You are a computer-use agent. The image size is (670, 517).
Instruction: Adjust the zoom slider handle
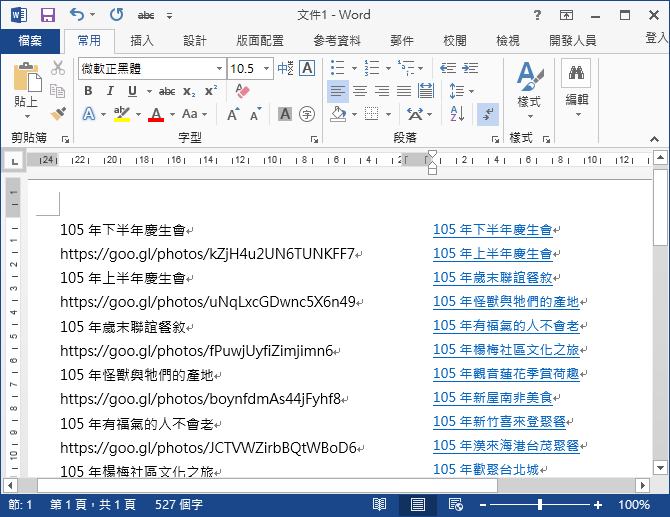pos(540,505)
